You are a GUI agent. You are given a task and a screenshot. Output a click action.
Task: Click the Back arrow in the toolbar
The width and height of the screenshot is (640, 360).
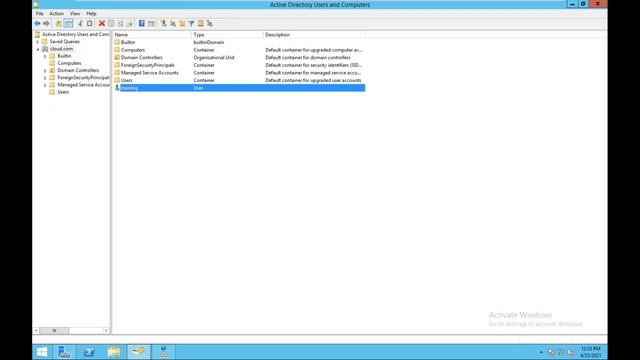click(x=38, y=24)
